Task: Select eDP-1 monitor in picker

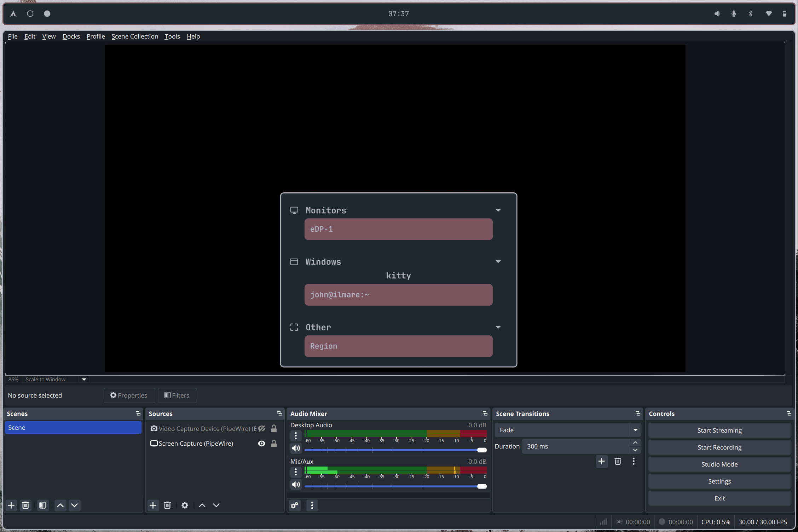Action: pos(399,229)
